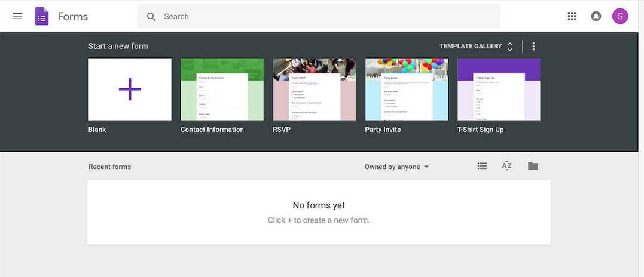
Task: Click the purple Forms logo icon
Action: [x=41, y=16]
